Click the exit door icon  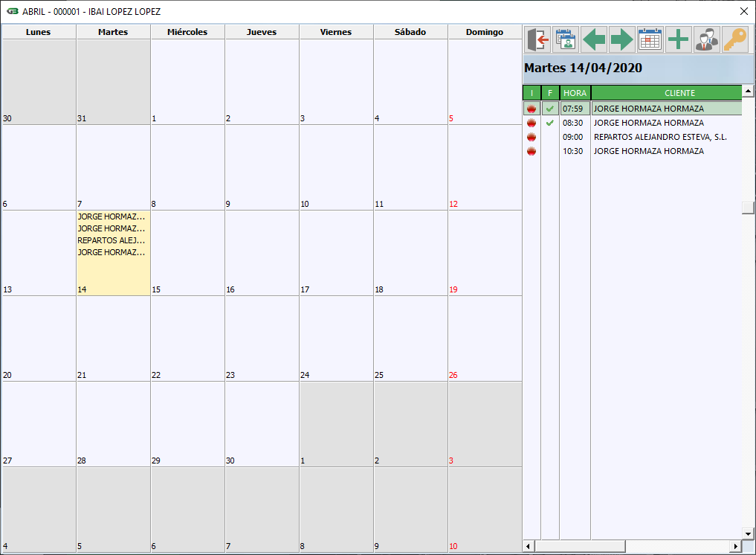(537, 39)
